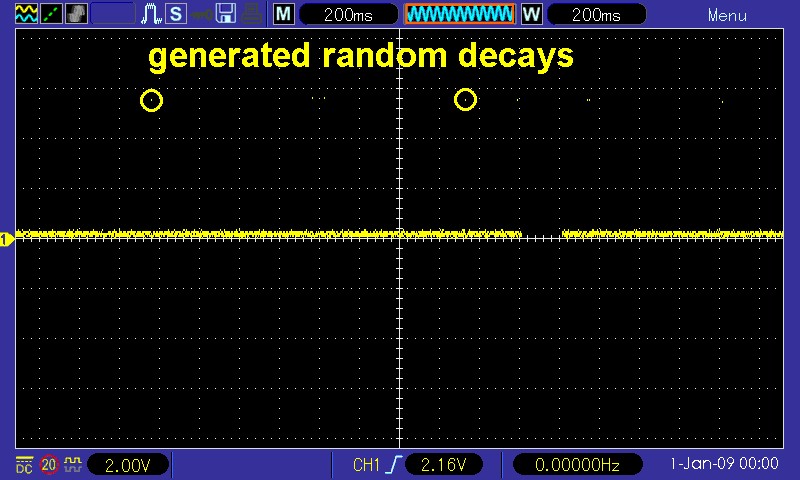Viewport: 800px width, 480px height.
Task: Click the S status icon
Action: point(176,13)
